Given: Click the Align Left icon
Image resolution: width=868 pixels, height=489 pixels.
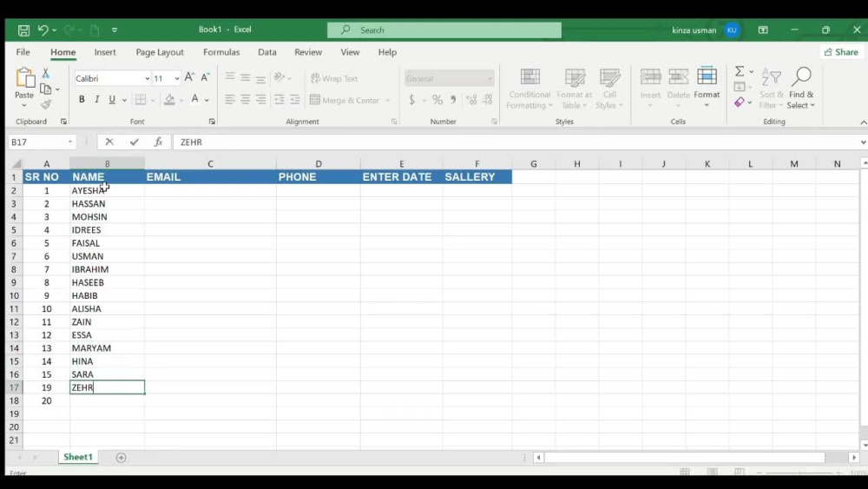Looking at the screenshot, I should [230, 100].
